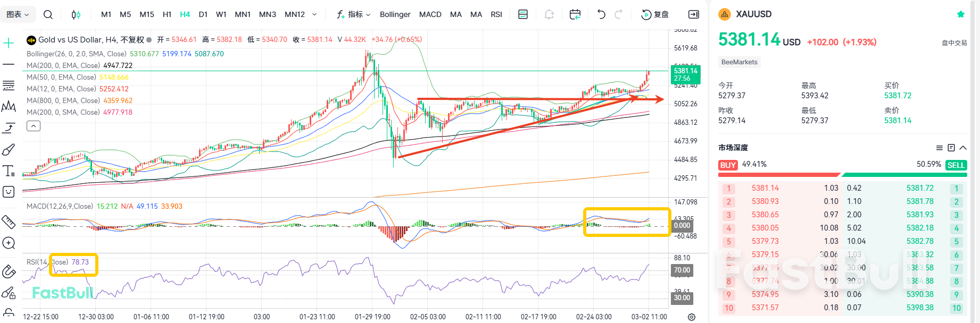This screenshot has width=980, height=323.
Task: Collapse the indicator legend list
Action: point(34,126)
